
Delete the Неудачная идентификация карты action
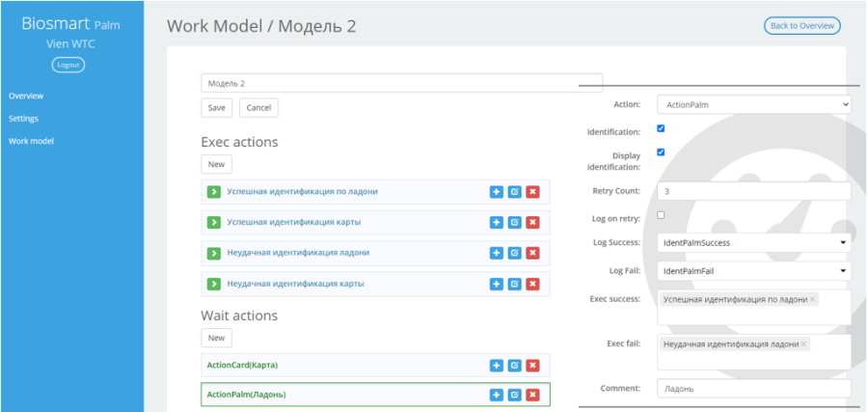(x=532, y=284)
